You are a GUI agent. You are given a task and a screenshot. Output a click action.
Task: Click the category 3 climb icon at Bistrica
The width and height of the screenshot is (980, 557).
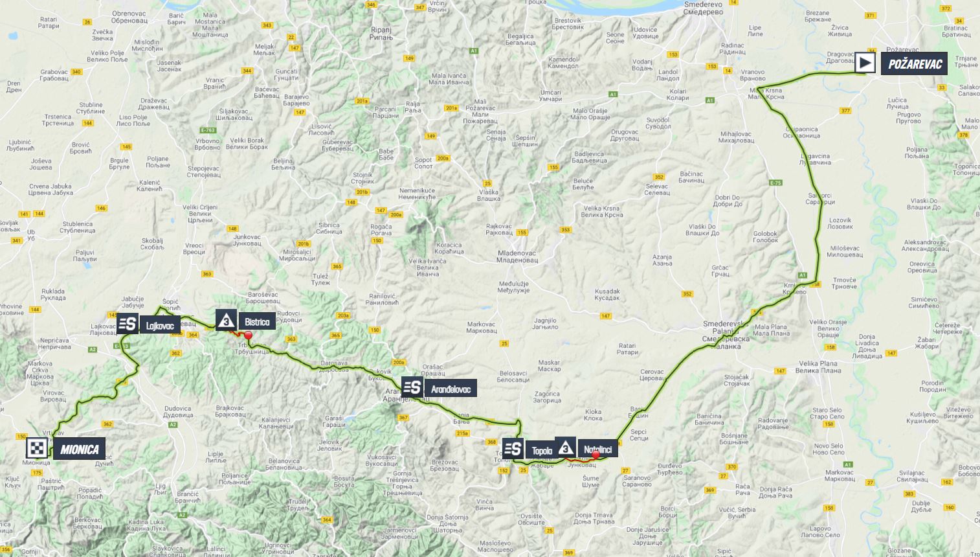click(x=227, y=320)
